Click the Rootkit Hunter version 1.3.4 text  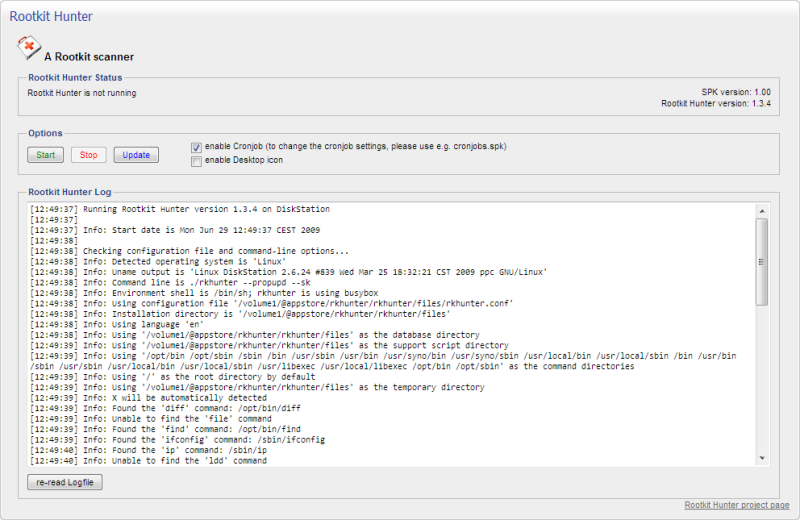point(715,103)
